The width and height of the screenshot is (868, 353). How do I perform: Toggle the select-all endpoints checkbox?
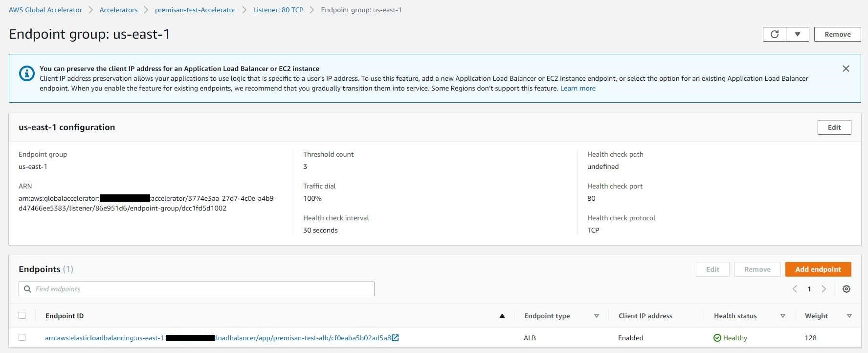[22, 315]
